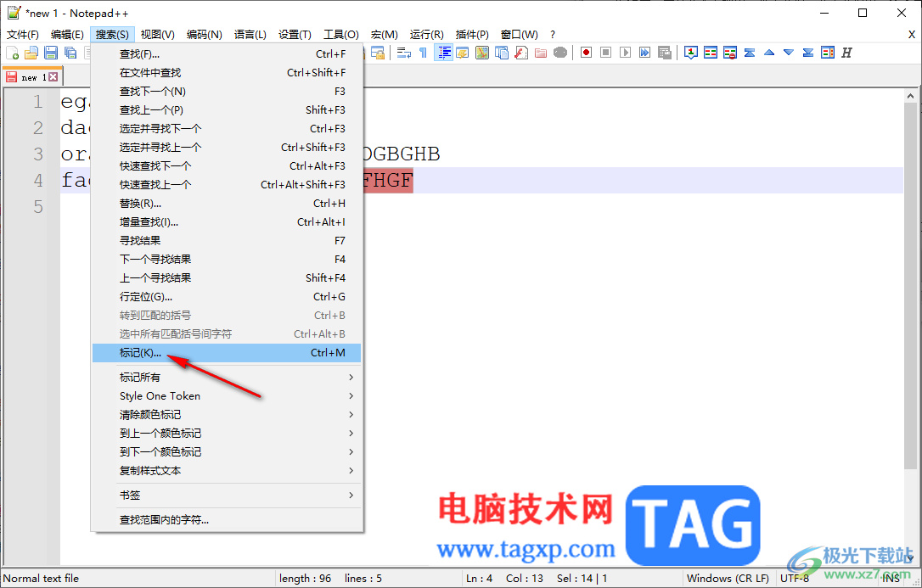Toggle the Word Wrap toolbar icon
Viewport: 922px width, 588px height.
pos(403,53)
